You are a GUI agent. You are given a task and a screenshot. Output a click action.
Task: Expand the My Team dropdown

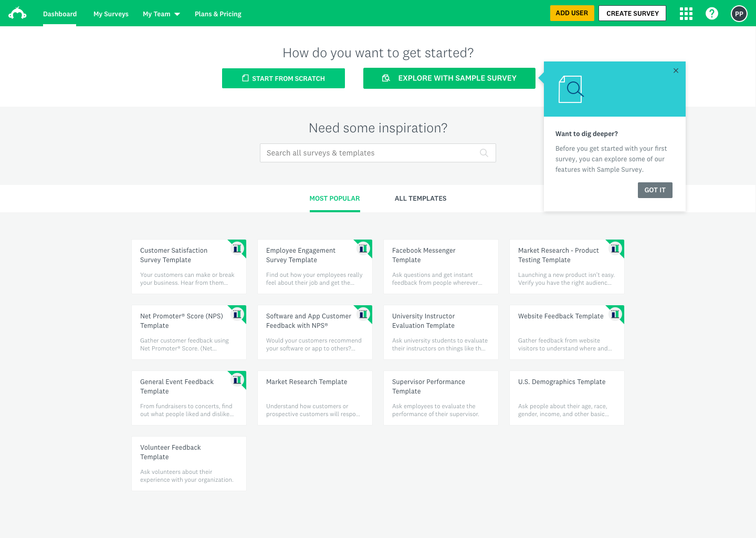[x=161, y=14]
